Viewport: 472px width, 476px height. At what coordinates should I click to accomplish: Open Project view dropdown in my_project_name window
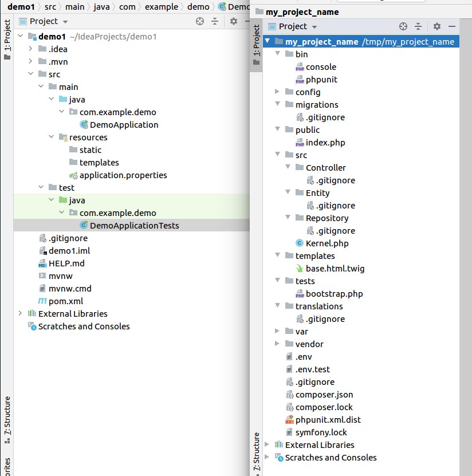(x=314, y=27)
